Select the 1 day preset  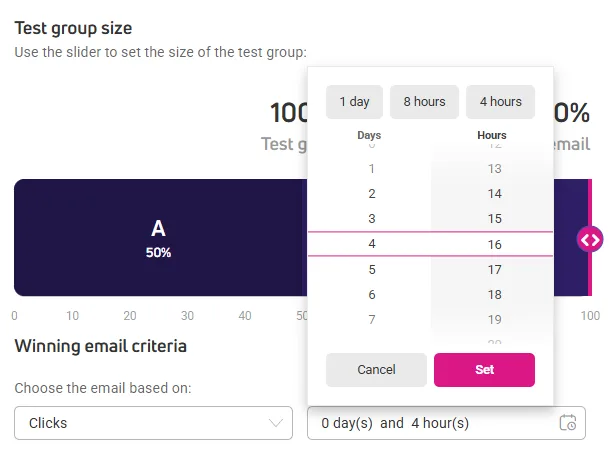tap(354, 102)
